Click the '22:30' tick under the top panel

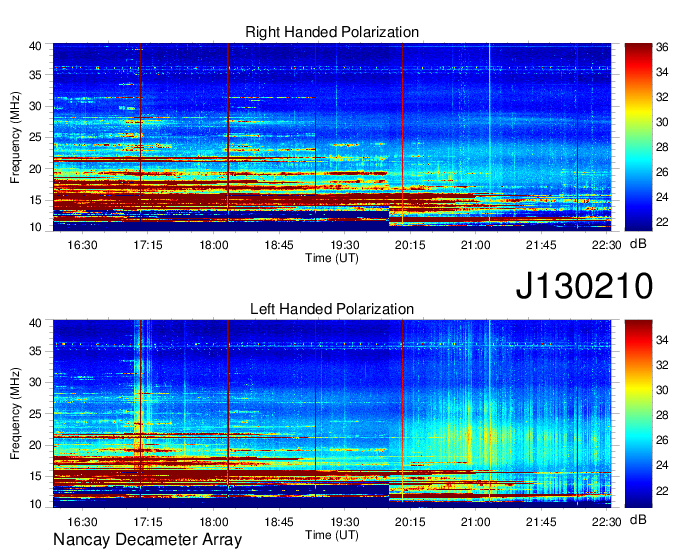point(606,245)
